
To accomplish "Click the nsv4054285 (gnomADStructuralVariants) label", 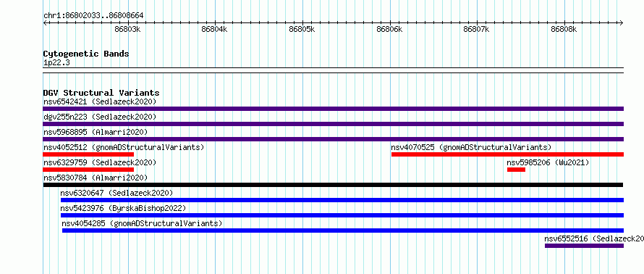I will click(x=142, y=223).
